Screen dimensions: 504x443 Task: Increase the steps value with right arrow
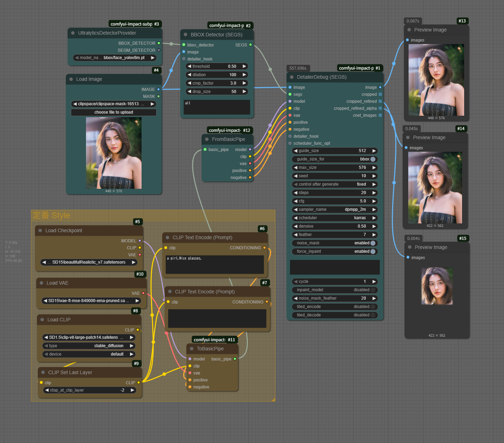tap(374, 193)
